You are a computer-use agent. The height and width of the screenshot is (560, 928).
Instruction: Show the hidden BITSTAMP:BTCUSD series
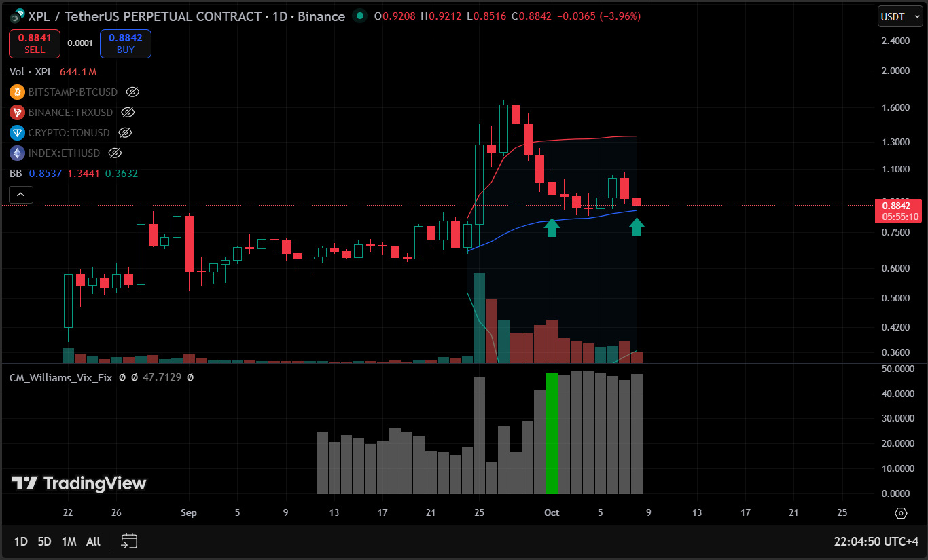[x=133, y=92]
